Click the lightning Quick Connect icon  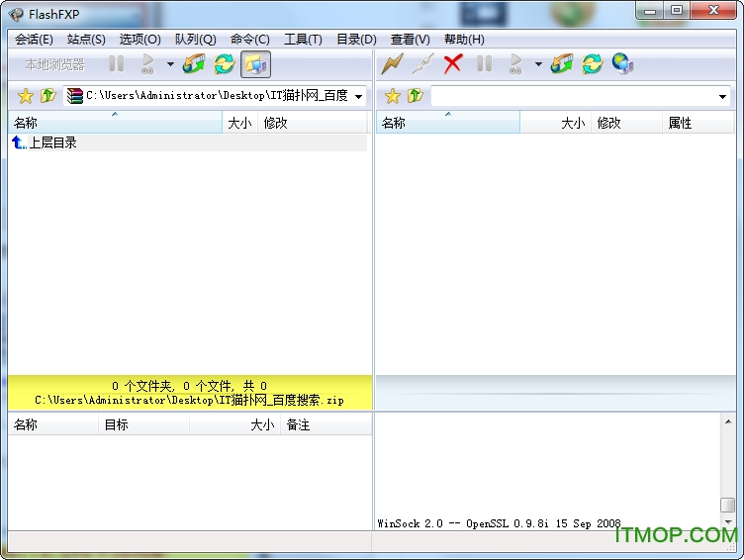(392, 63)
